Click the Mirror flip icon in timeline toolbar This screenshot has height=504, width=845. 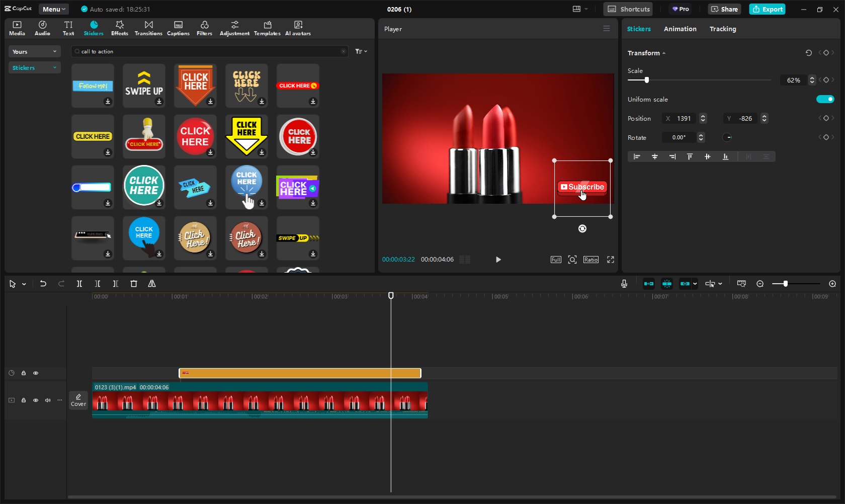(x=152, y=284)
